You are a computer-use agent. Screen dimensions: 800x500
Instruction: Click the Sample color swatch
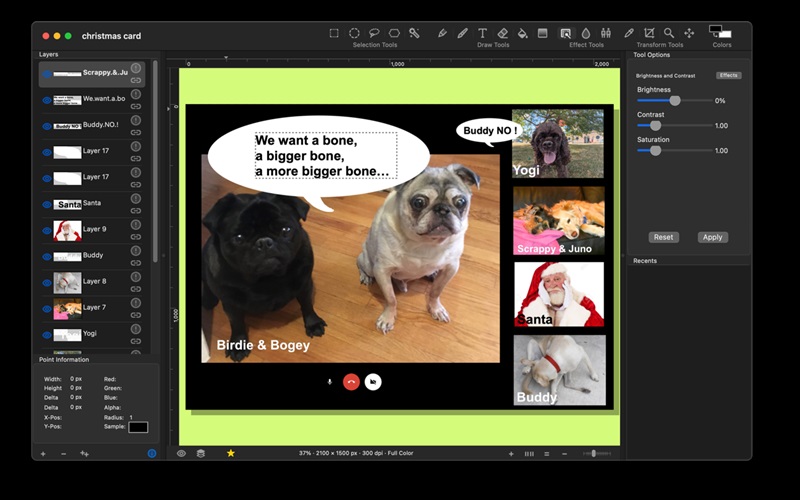[138, 428]
